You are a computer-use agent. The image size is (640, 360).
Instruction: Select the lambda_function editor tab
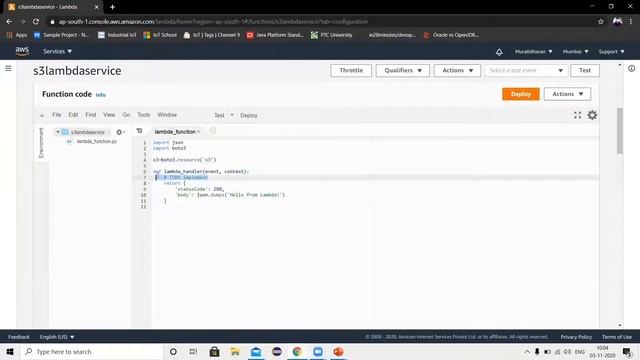pyautogui.click(x=175, y=131)
